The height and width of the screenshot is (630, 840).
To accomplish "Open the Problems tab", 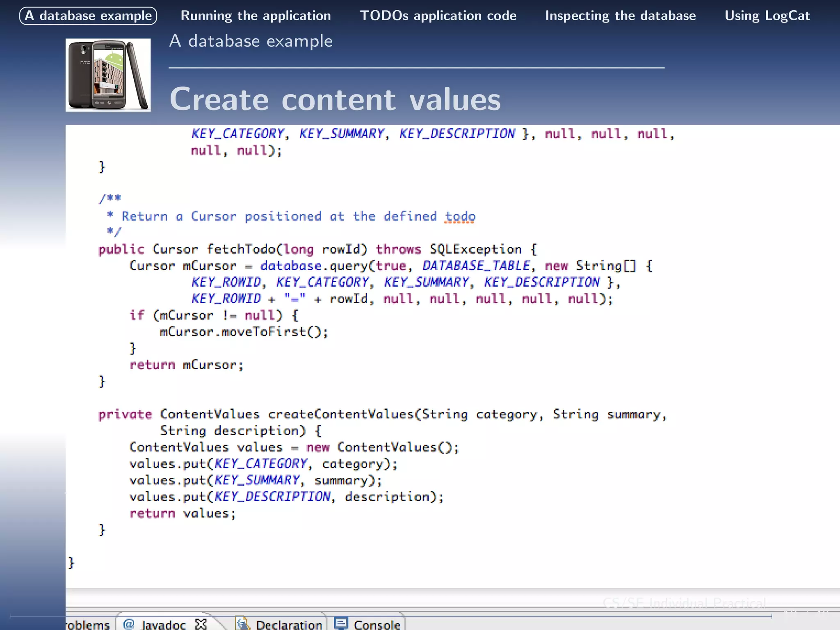I will 88,625.
